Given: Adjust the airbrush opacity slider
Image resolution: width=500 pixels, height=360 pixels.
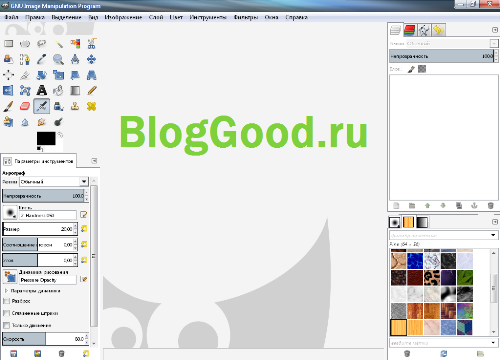Looking at the screenshot, I should click(x=43, y=196).
